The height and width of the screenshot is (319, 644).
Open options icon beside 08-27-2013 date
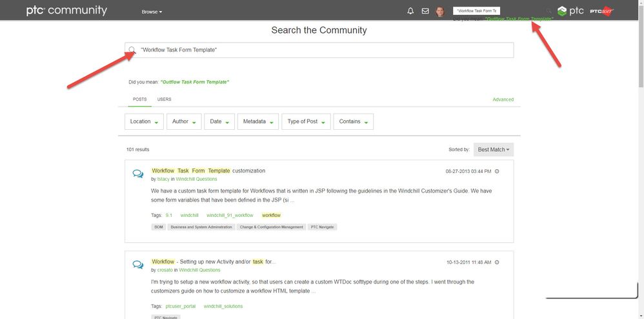coord(497,171)
